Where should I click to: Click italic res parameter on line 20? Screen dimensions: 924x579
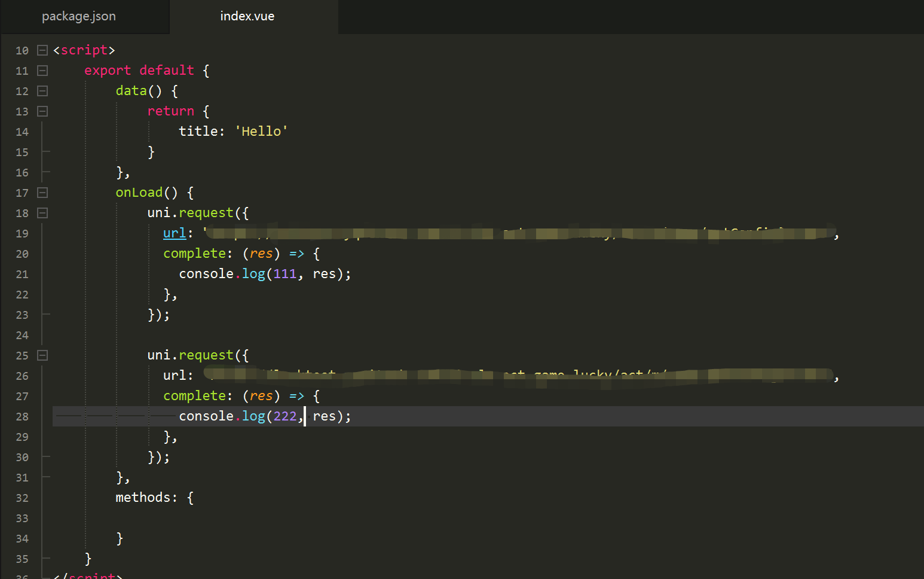point(261,254)
